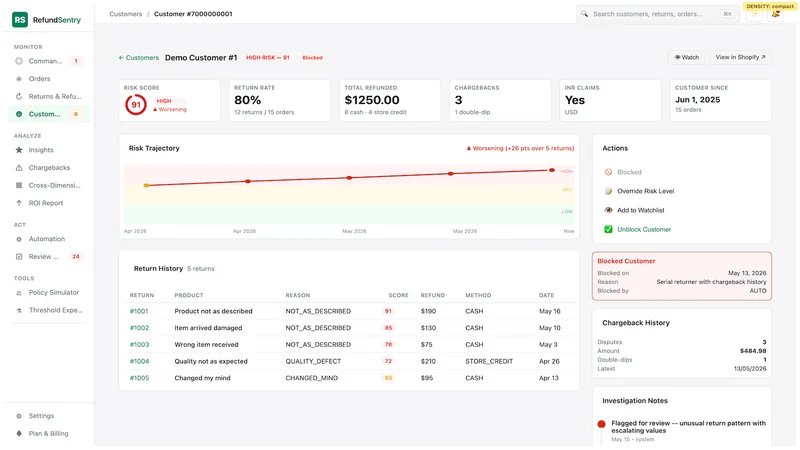Viewport: 800px width, 450px height.
Task: Click the RefundSentry RS logo
Action: click(x=20, y=20)
